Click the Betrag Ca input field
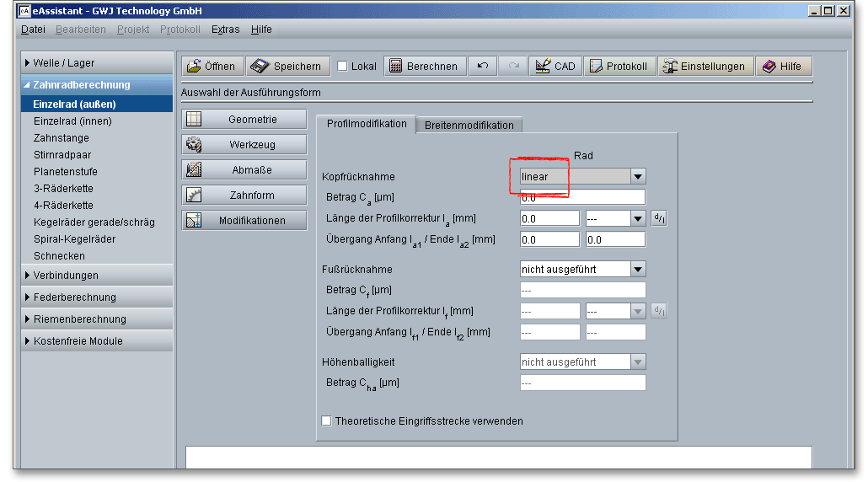This screenshot has height=482, width=868. pyautogui.click(x=582, y=197)
